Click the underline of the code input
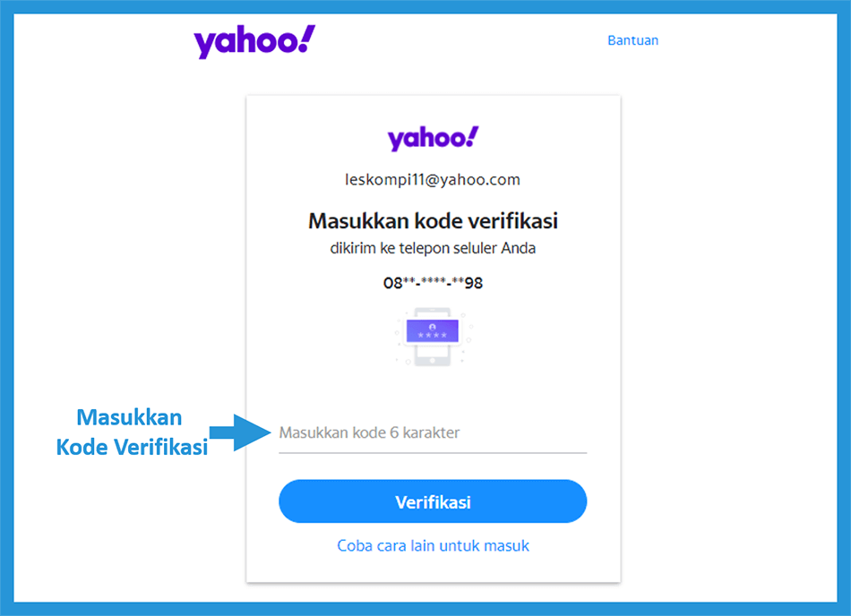851x616 pixels. coord(433,452)
